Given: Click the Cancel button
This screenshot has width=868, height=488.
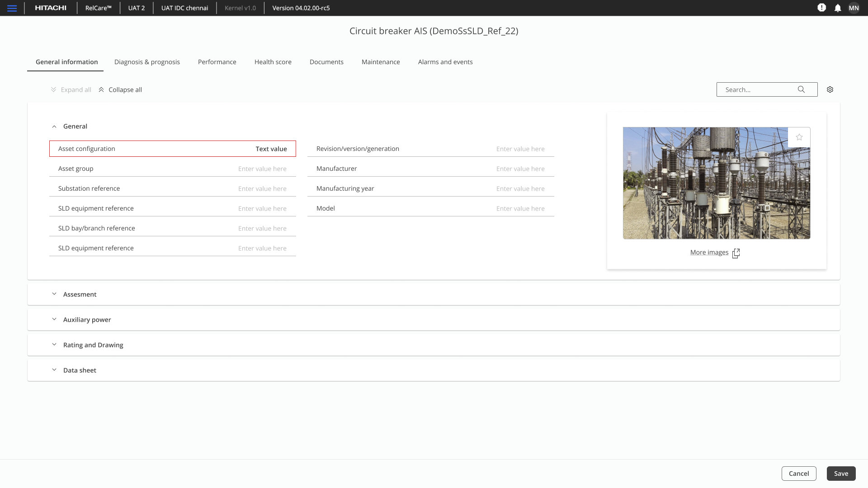Looking at the screenshot, I should (x=798, y=474).
